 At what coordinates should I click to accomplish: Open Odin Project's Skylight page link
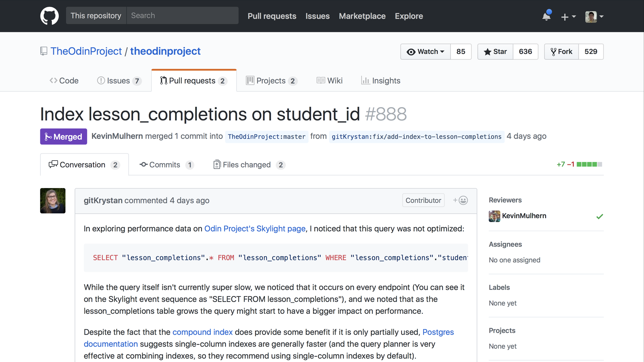[x=255, y=229]
